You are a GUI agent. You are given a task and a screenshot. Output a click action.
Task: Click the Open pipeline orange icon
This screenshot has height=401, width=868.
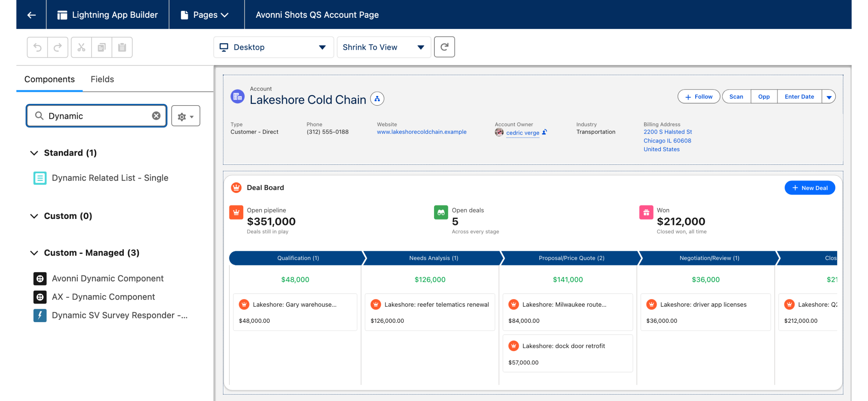tap(236, 212)
